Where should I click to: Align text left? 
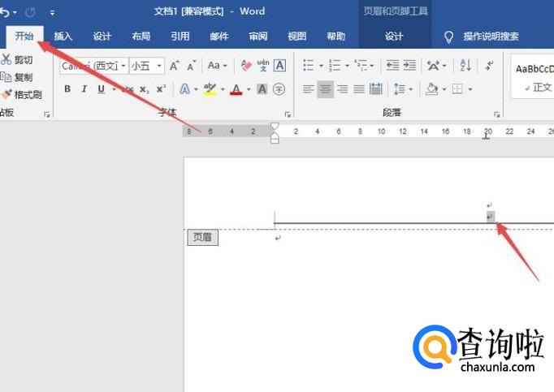[x=308, y=89]
